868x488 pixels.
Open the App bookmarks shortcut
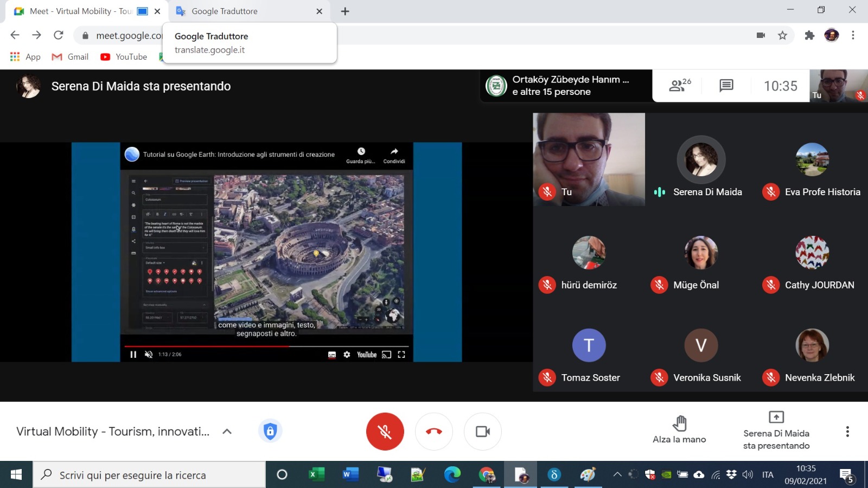[25, 56]
